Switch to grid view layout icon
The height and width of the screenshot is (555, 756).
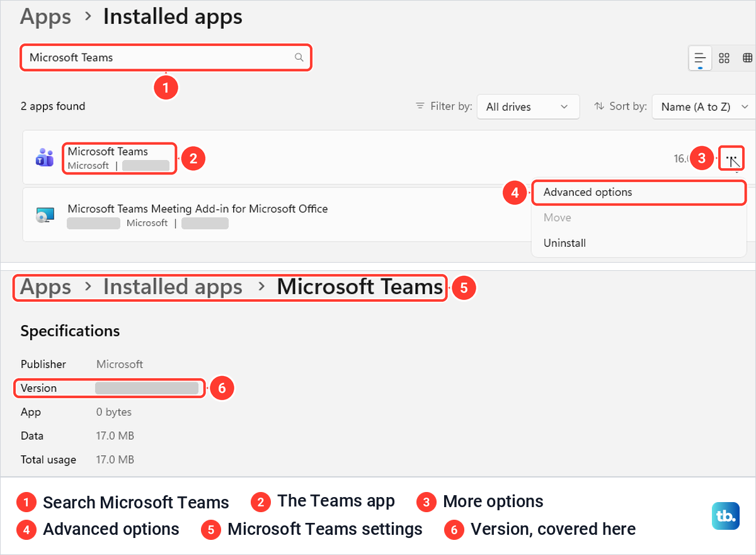724,58
